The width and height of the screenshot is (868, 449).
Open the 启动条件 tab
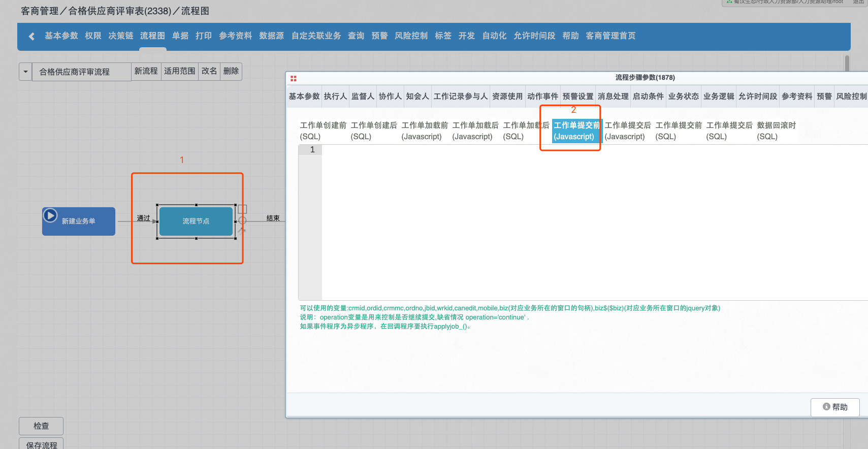[648, 97]
